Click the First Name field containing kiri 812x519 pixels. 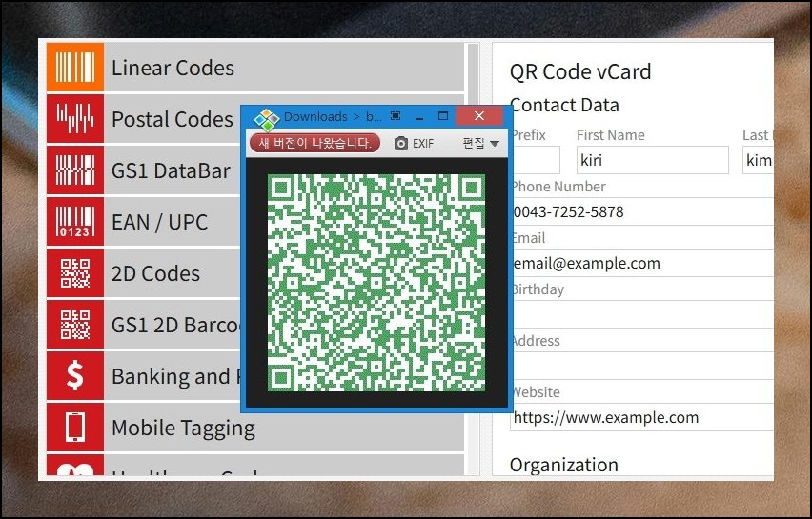[x=653, y=160]
